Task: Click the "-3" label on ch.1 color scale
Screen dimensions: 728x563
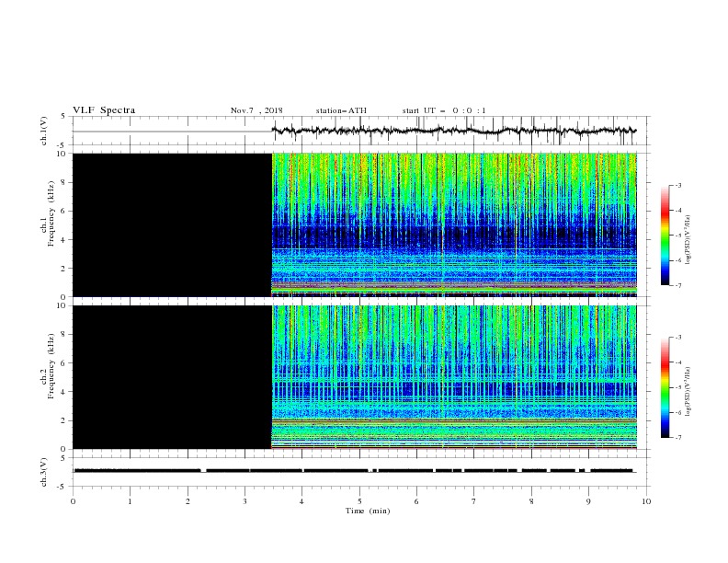Action: point(677,185)
